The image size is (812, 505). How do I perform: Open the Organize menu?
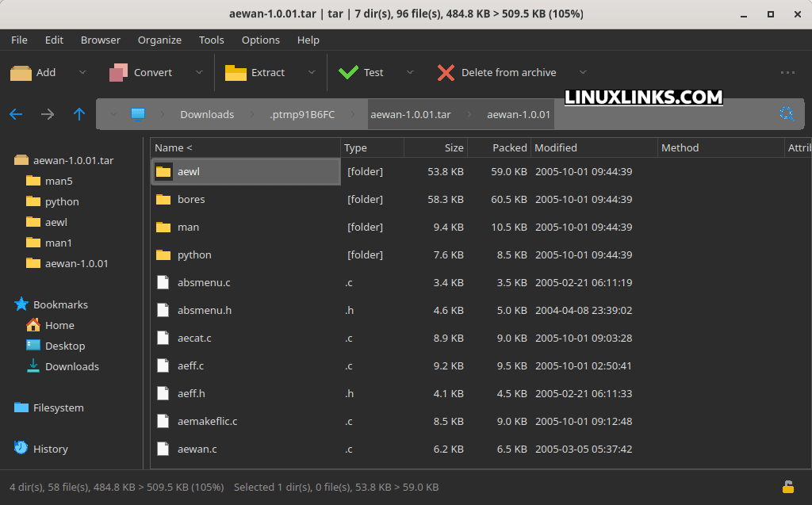pos(159,40)
